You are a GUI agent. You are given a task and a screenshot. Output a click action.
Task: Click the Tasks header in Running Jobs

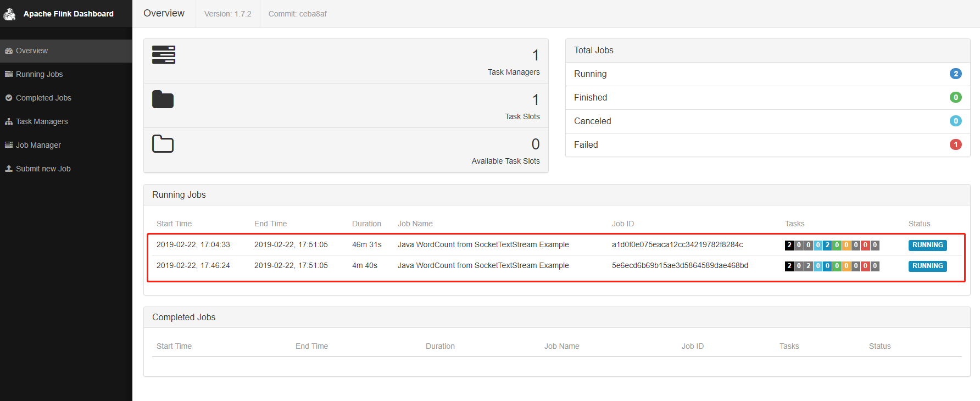pyautogui.click(x=794, y=224)
